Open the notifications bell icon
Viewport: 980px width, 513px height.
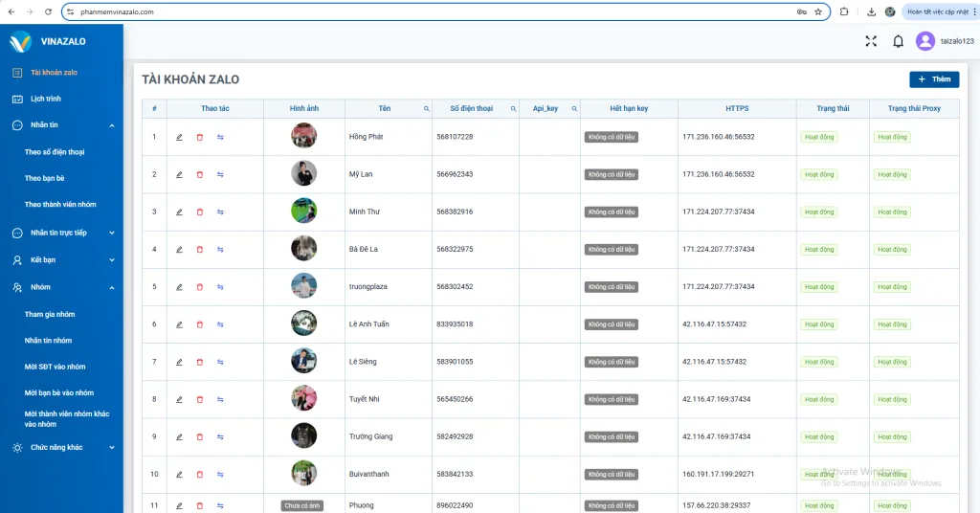click(898, 41)
